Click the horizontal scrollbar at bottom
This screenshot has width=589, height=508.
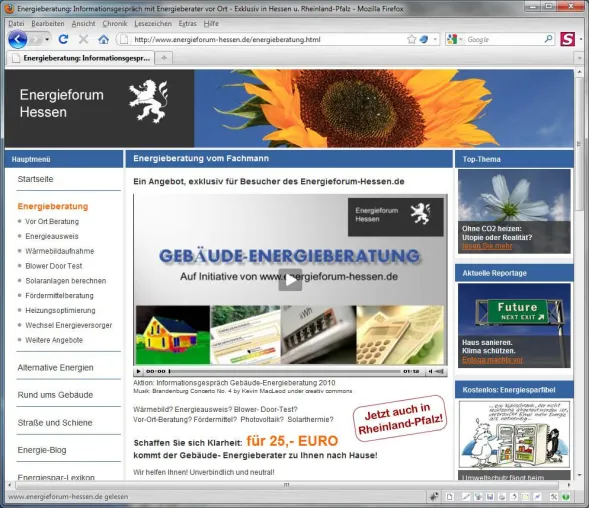[x=287, y=485]
